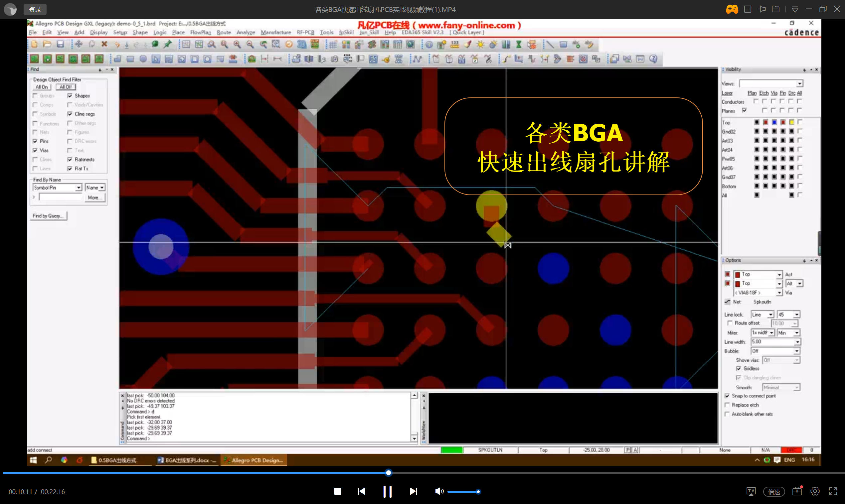Open the Tools menu
Image resolution: width=845 pixels, height=504 pixels.
pyautogui.click(x=326, y=32)
